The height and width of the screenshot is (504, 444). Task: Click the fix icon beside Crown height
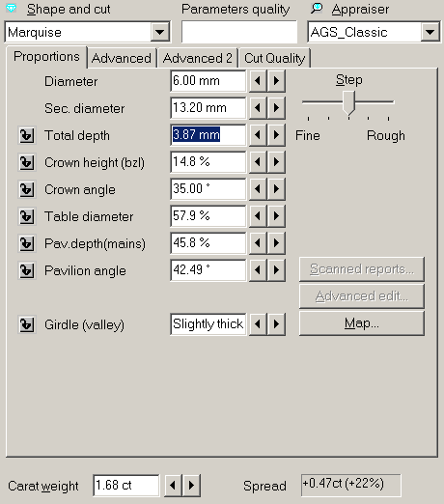27,162
